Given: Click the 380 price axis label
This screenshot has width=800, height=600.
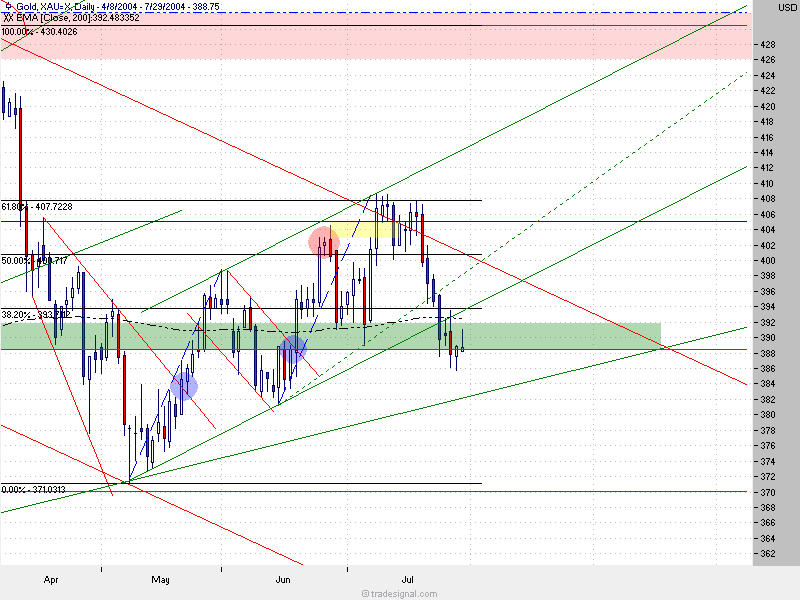Looking at the screenshot, I should [767, 415].
